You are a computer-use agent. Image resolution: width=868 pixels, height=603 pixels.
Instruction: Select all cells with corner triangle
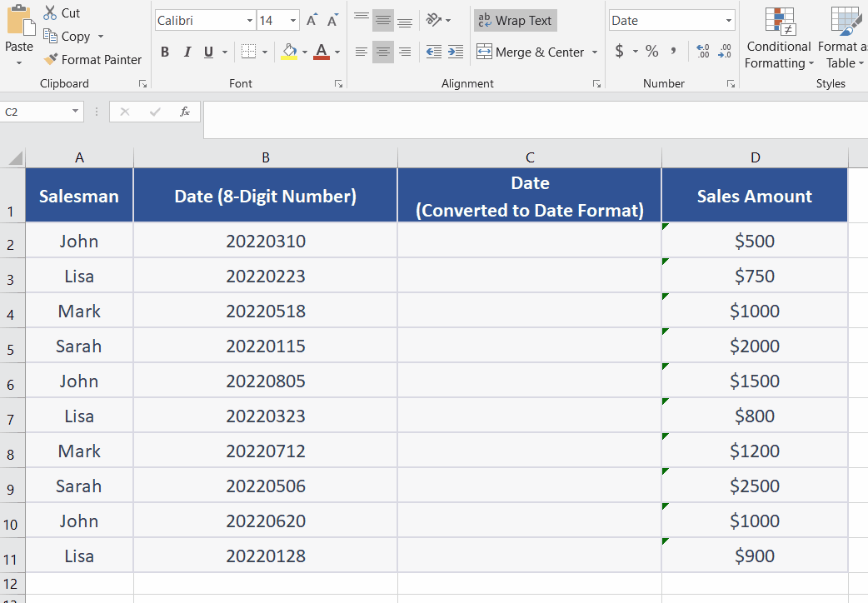(16, 158)
